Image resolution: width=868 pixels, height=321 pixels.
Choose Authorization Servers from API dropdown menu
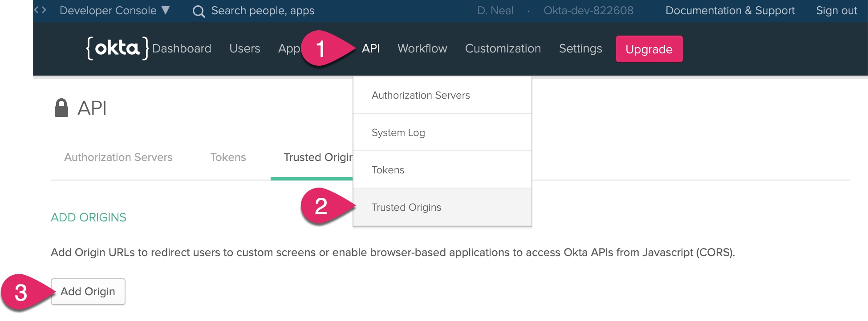421,95
